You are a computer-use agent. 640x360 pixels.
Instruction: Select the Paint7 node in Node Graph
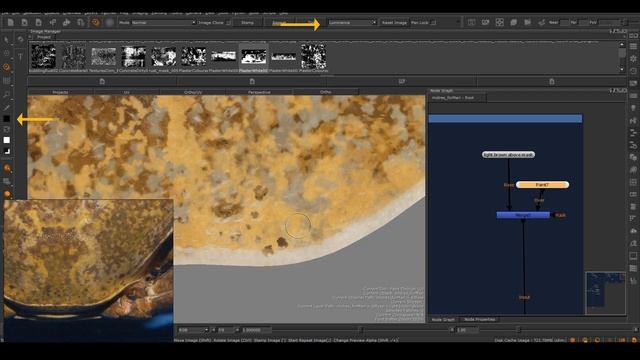(x=542, y=184)
